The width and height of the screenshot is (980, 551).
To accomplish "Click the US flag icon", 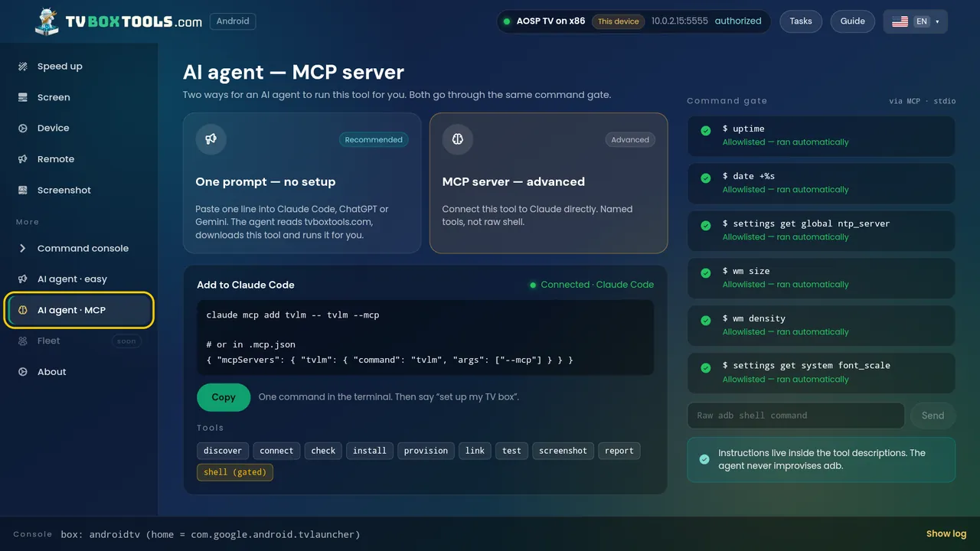I will click(x=900, y=21).
